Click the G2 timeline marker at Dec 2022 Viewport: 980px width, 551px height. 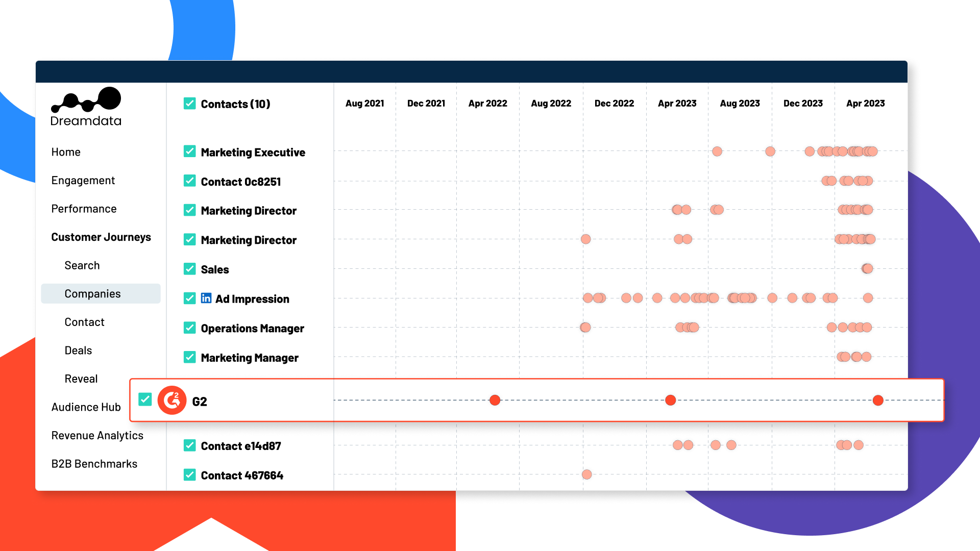tap(670, 400)
